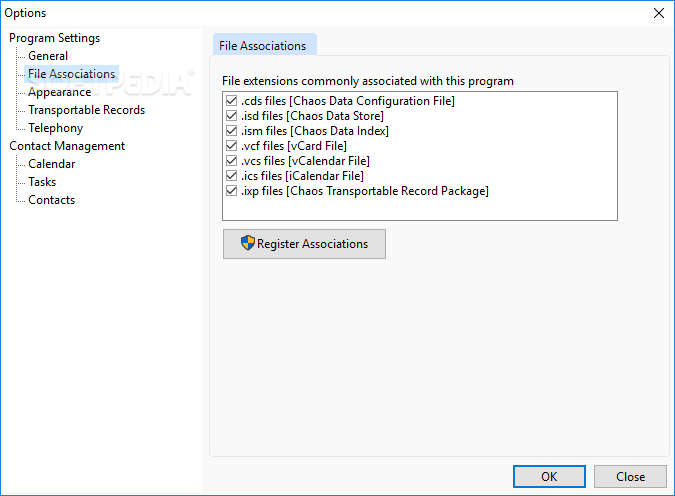Open the Telephony settings item
The height and width of the screenshot is (496, 675).
(56, 128)
